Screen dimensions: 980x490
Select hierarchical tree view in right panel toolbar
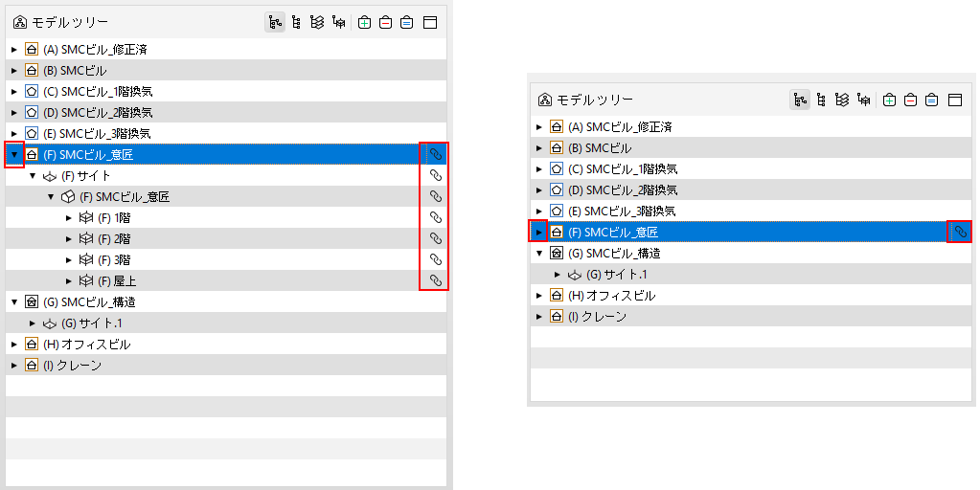(800, 100)
